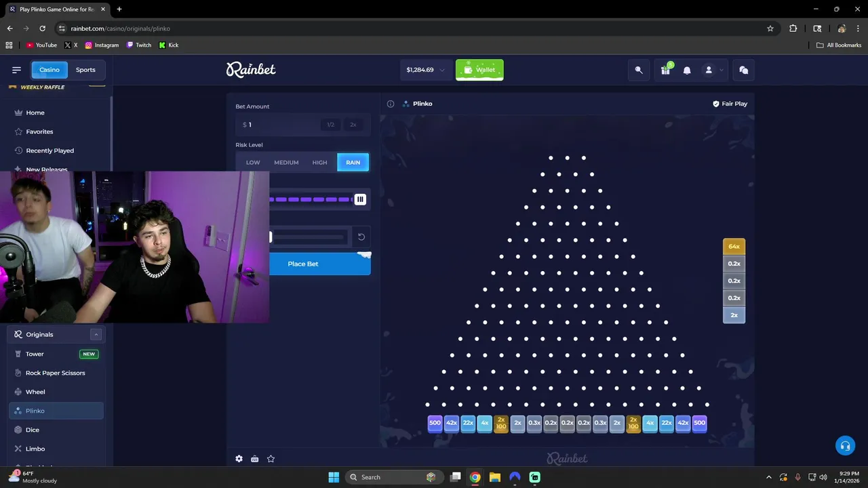Open the Twitch bookmark
This screenshot has height=488, width=868.
click(138, 45)
